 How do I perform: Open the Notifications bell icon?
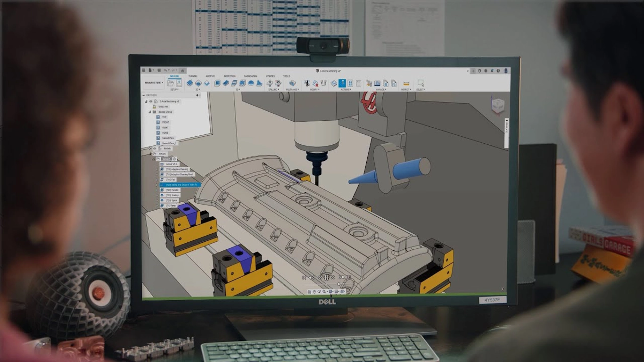click(492, 71)
